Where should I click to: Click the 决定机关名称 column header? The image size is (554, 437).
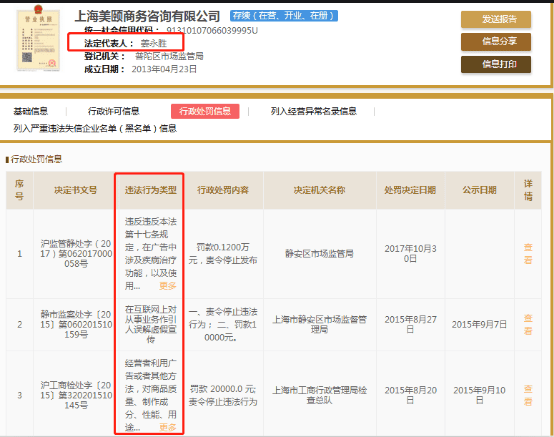tap(319, 190)
